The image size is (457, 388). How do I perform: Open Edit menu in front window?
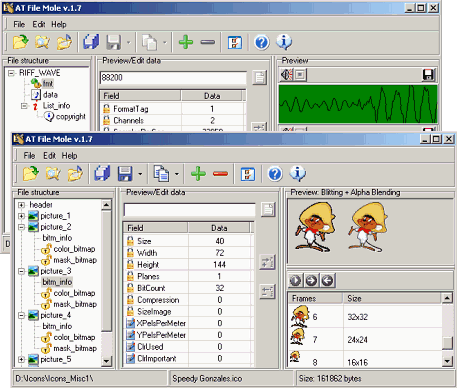(x=49, y=156)
